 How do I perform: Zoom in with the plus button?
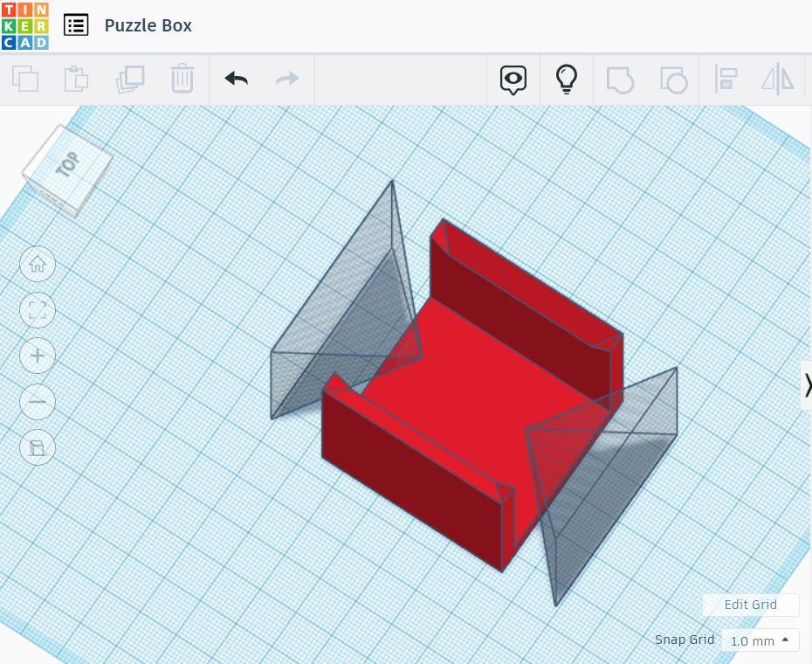point(38,356)
